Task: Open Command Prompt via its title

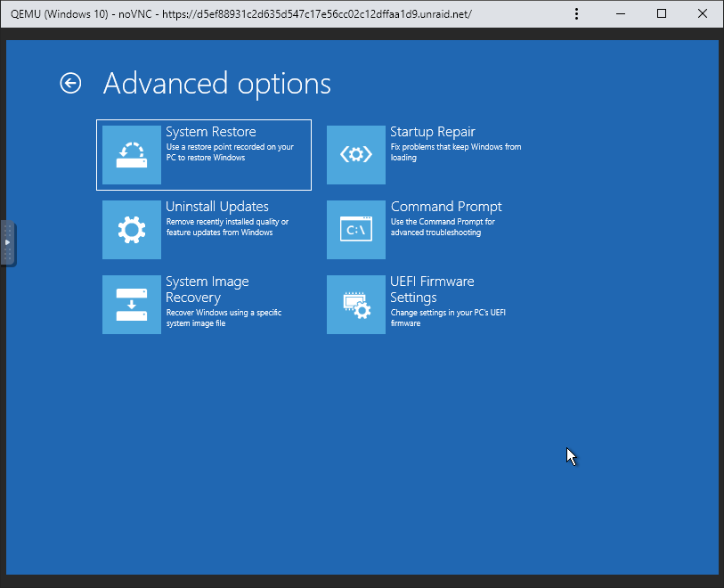Action: (x=446, y=207)
